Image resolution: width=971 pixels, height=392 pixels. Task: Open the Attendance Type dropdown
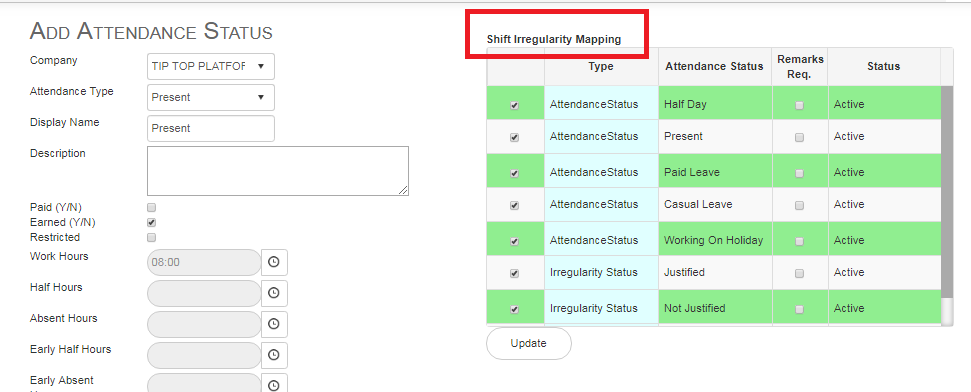211,97
